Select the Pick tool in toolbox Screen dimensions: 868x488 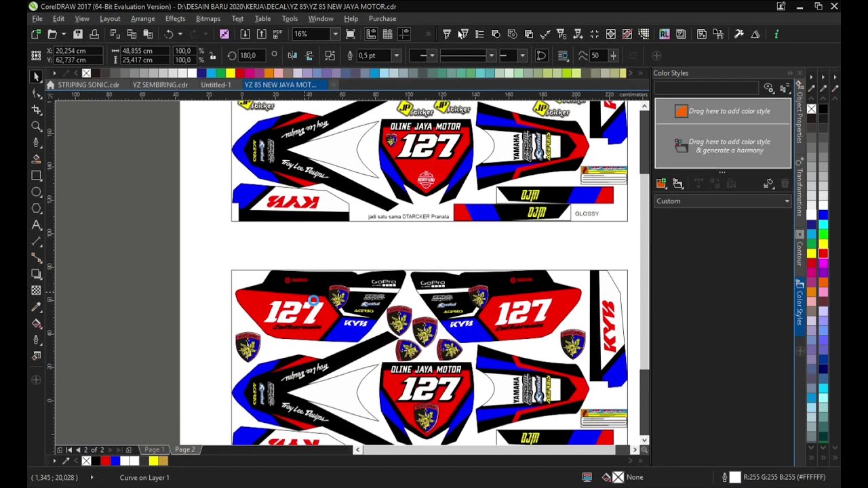(37, 77)
